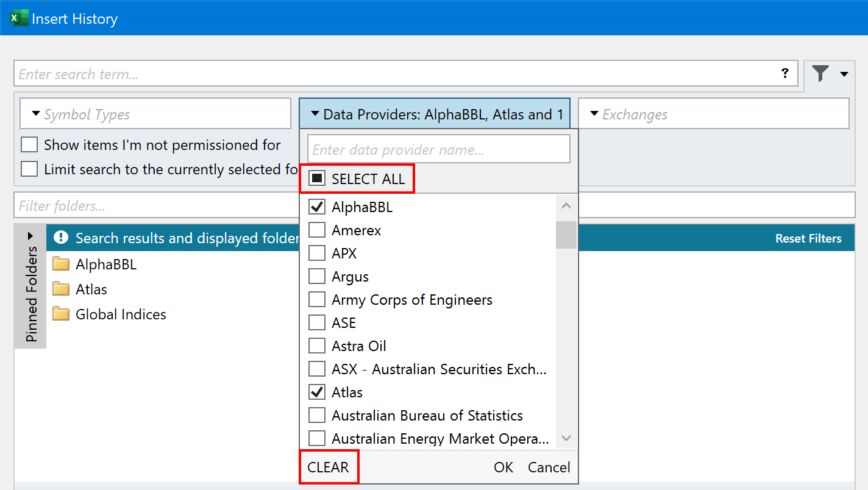Toggle Limit search to currently selected folder
This screenshot has width=868, height=490.
click(x=29, y=169)
